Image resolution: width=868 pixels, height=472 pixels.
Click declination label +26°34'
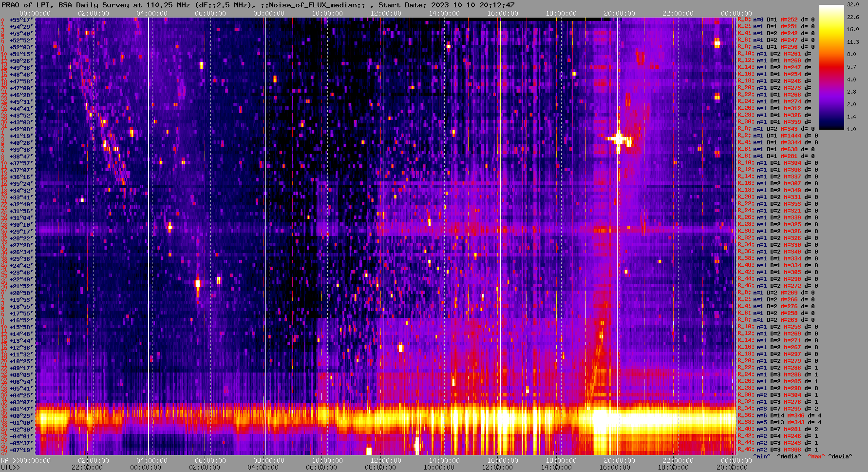21,252
